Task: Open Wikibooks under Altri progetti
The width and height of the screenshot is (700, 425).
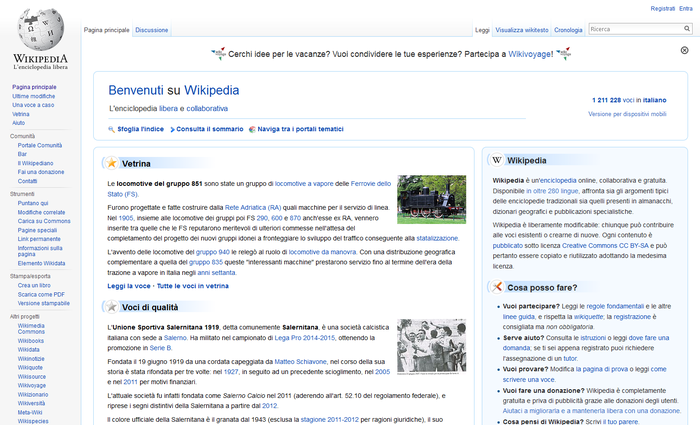Action: (x=30, y=341)
